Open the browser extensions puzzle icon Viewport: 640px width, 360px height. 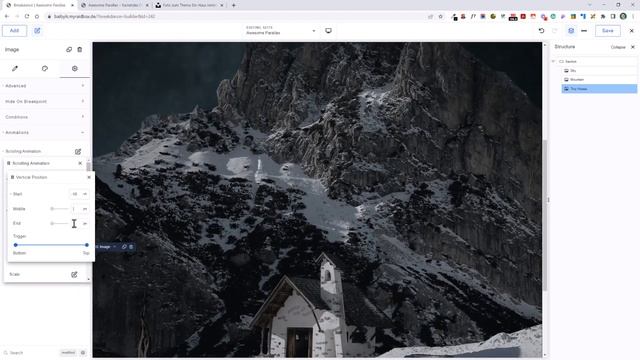click(x=603, y=16)
